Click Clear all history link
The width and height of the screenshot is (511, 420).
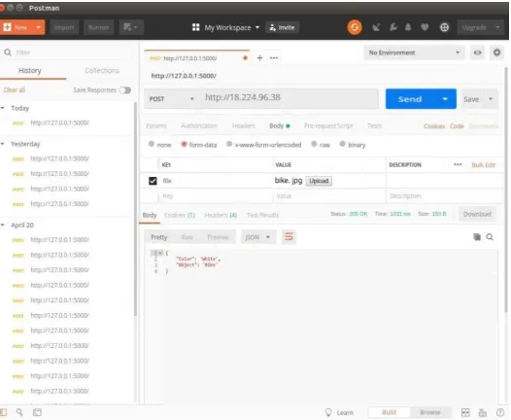pos(15,90)
